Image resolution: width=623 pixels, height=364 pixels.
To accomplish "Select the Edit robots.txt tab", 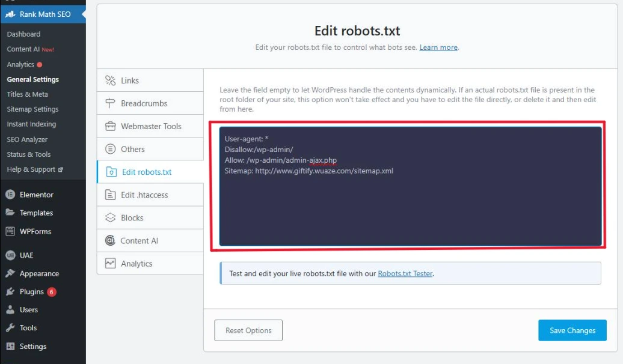I will point(147,172).
